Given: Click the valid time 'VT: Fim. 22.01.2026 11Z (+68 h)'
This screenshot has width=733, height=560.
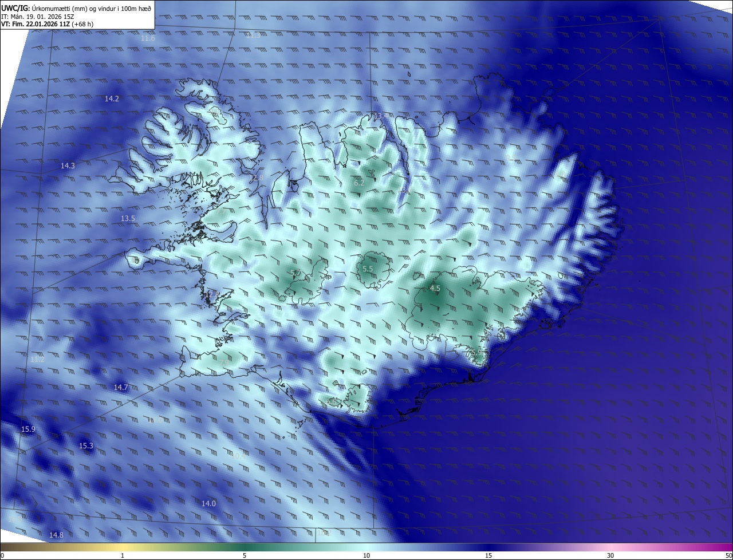Looking at the screenshot, I should pyautogui.click(x=48, y=24).
